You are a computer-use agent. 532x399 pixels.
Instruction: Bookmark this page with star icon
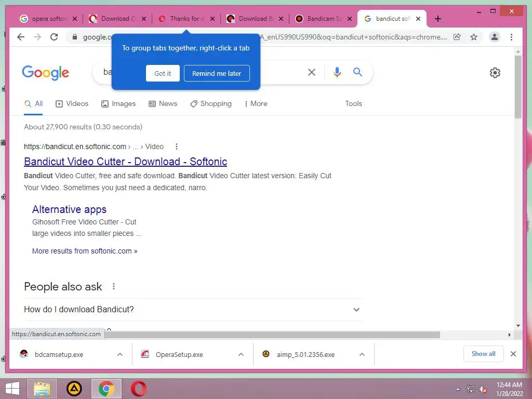tap(474, 37)
